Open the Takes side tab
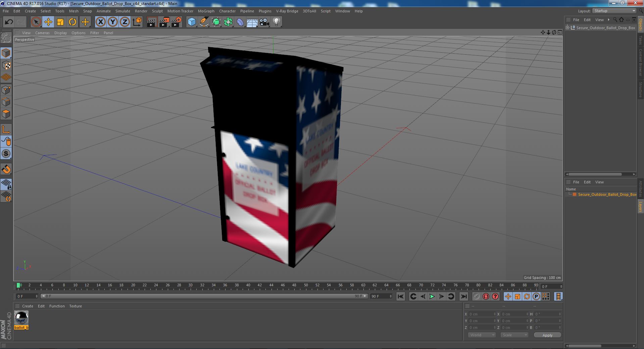The width and height of the screenshot is (644, 349). click(640, 40)
